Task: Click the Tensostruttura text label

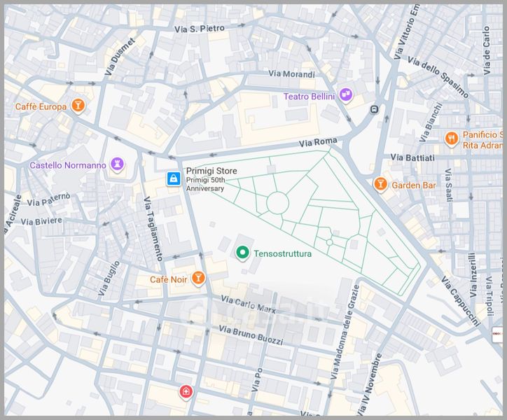Action: (282, 253)
